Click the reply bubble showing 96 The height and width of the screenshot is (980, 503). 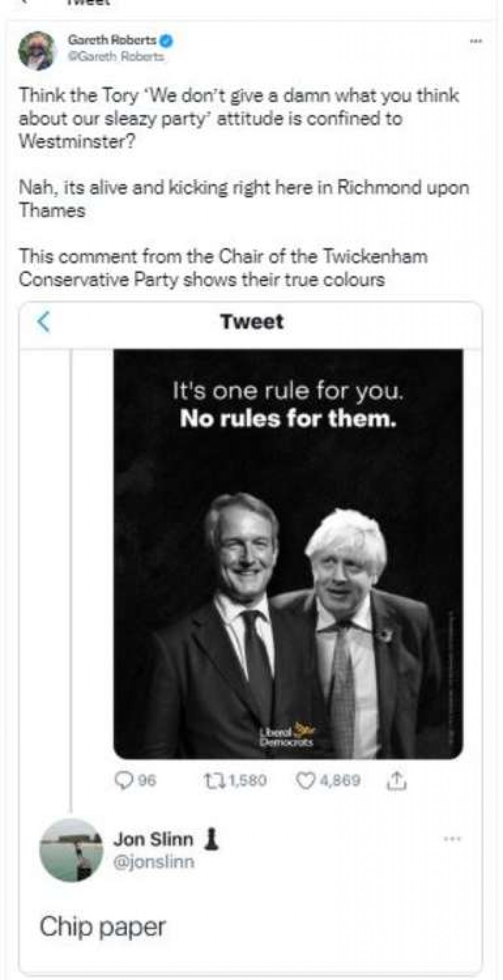click(x=135, y=780)
